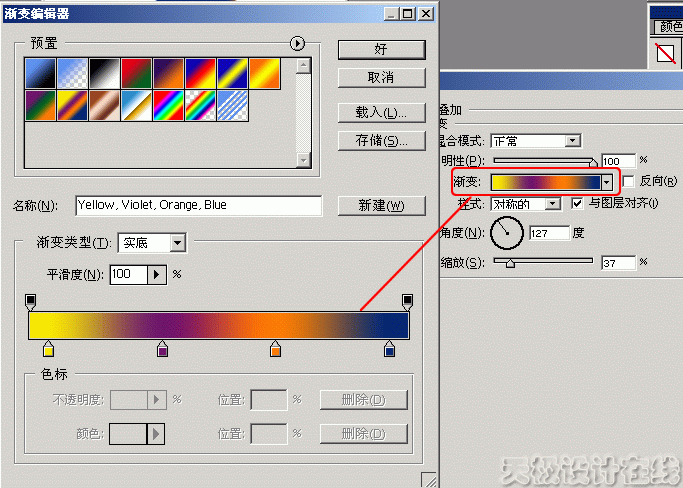This screenshot has height=488, width=683.
Task: Open the smoothness slider popup arrow
Action: [x=157, y=274]
